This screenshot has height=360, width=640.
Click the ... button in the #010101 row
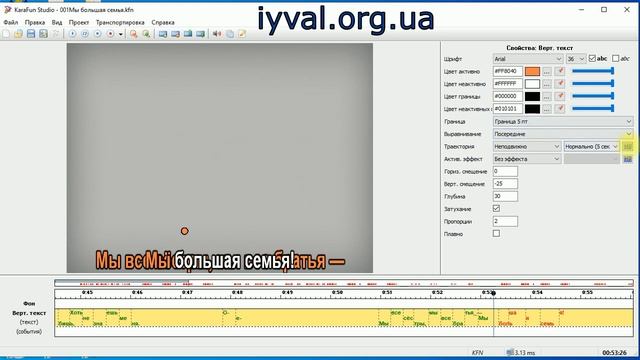click(547, 109)
